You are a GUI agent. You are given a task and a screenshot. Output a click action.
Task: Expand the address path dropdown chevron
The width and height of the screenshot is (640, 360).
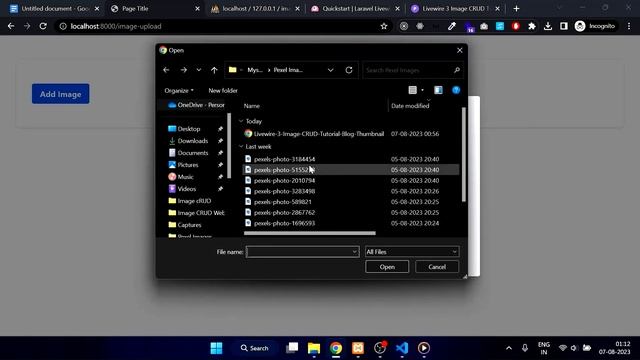click(331, 70)
